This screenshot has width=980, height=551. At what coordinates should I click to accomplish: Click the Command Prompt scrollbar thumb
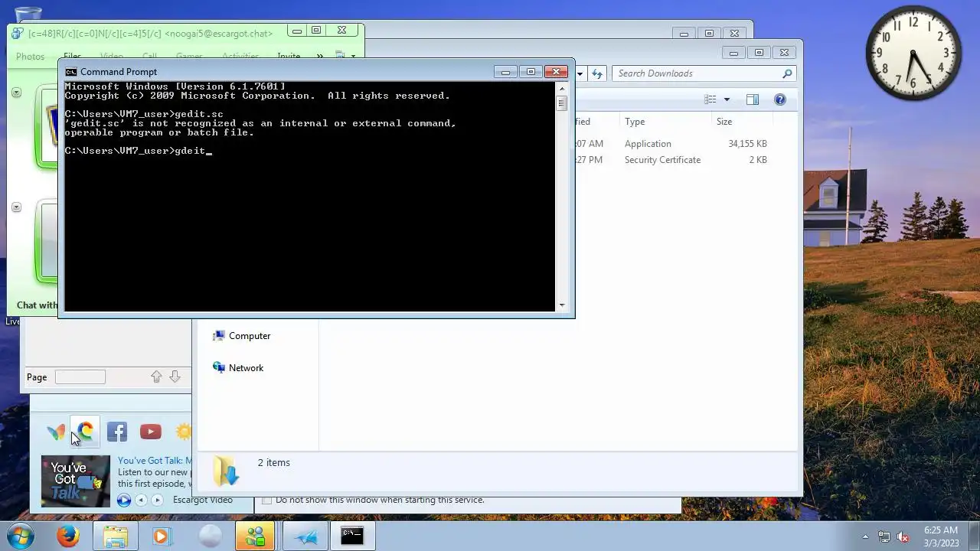(562, 103)
